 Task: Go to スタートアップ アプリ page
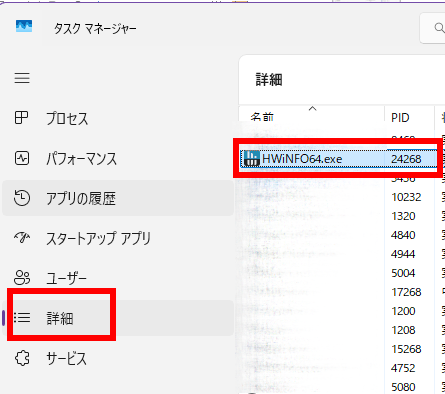coord(118,238)
